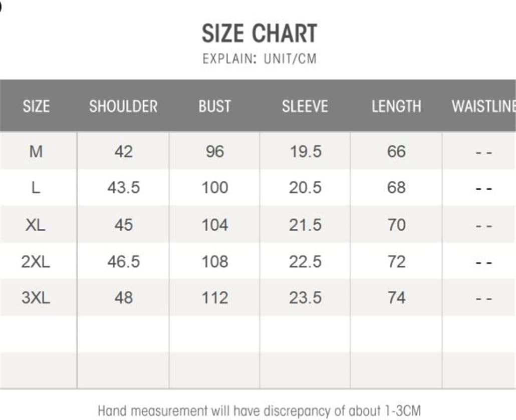Select the LENGTH column header

point(396,106)
